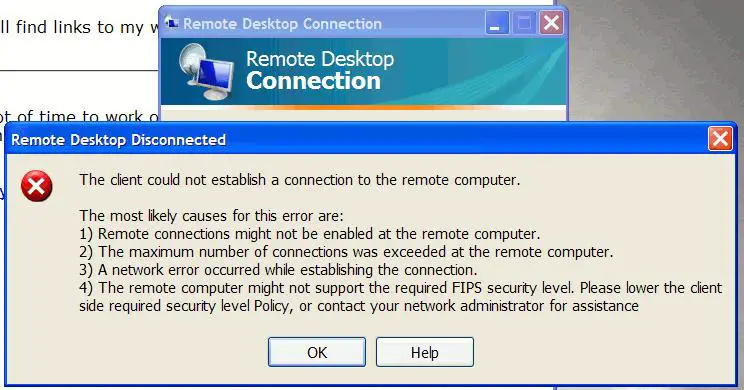Screen dimensions: 744x390
Task: Click the OK button
Action: pyautogui.click(x=316, y=352)
